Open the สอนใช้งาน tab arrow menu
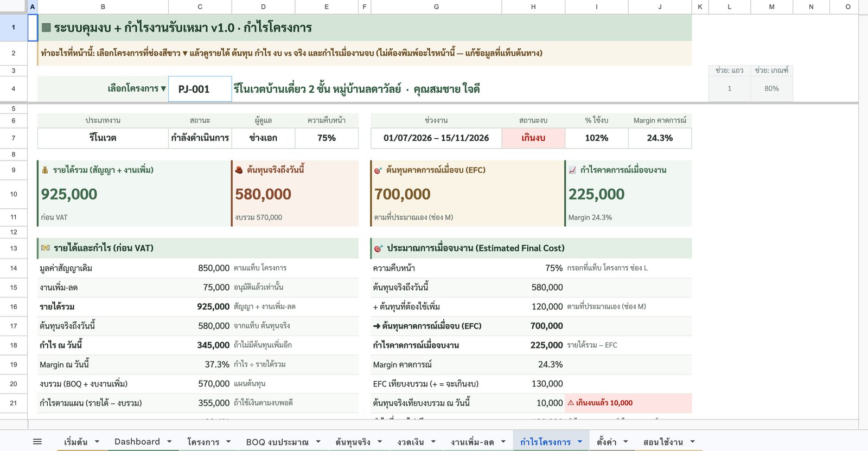This screenshot has height=451, width=868. click(692, 442)
